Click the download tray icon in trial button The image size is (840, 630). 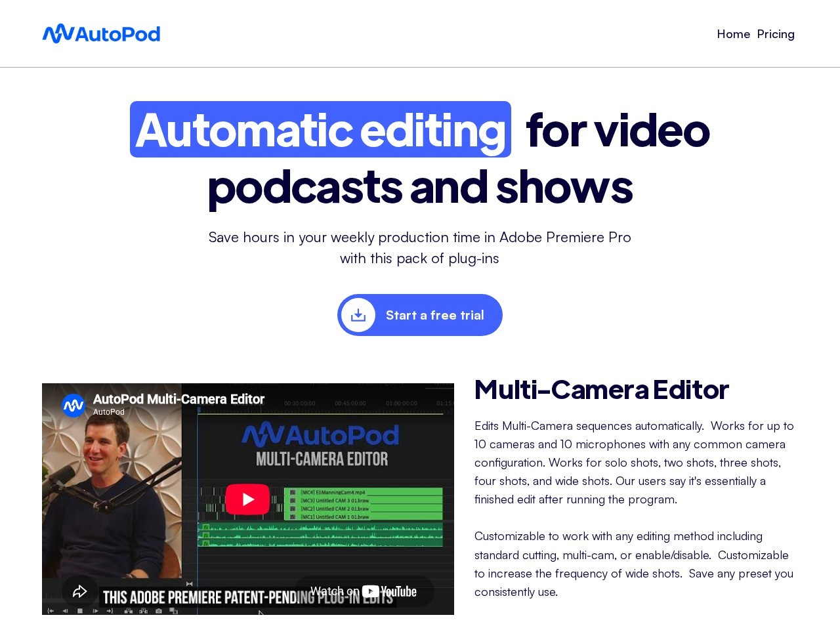click(358, 315)
